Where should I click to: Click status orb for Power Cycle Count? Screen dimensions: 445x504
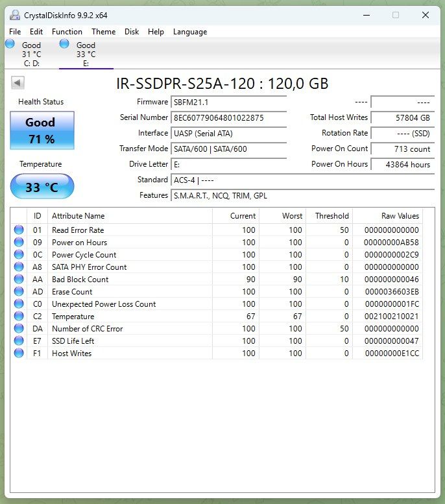(x=19, y=254)
